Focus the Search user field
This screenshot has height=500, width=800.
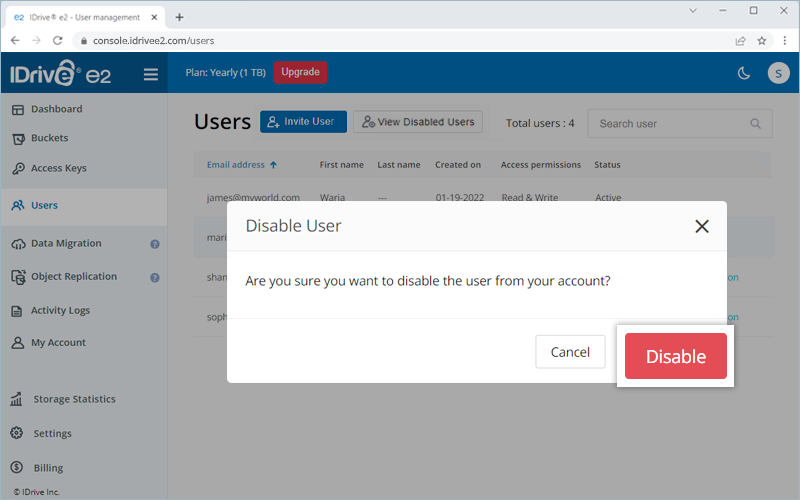[x=680, y=123]
